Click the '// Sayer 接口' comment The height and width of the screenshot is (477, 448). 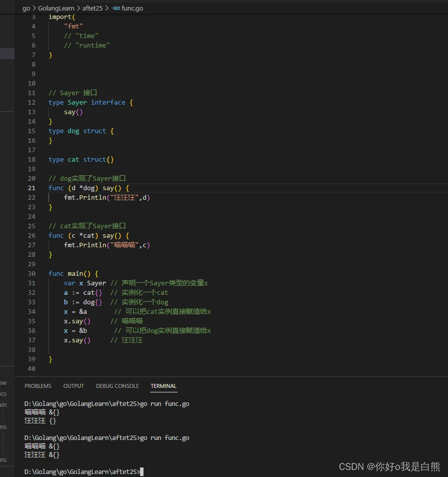click(72, 93)
